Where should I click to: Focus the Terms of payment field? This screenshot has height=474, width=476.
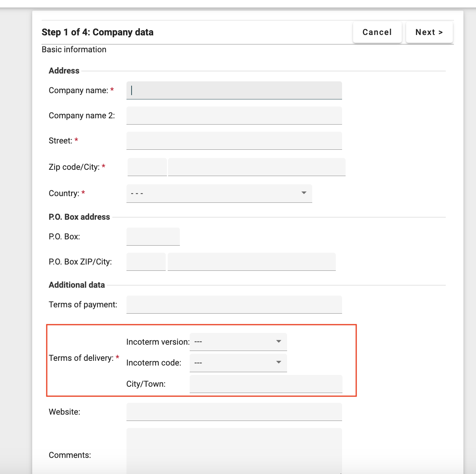[234, 305]
